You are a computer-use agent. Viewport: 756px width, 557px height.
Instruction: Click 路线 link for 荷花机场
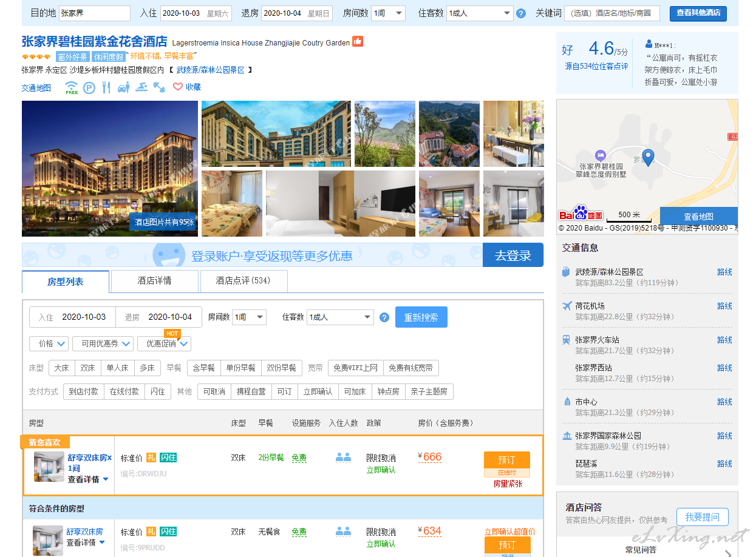pyautogui.click(x=724, y=306)
